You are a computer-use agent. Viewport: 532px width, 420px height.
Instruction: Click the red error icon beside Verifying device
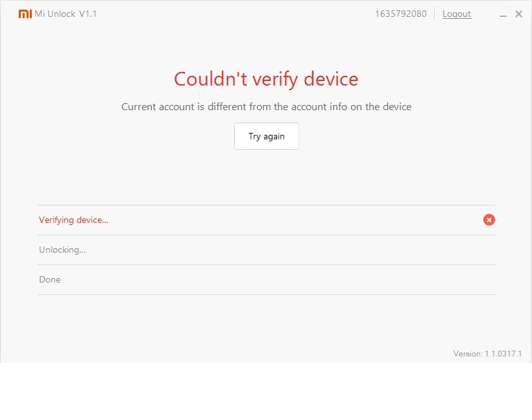(489, 220)
